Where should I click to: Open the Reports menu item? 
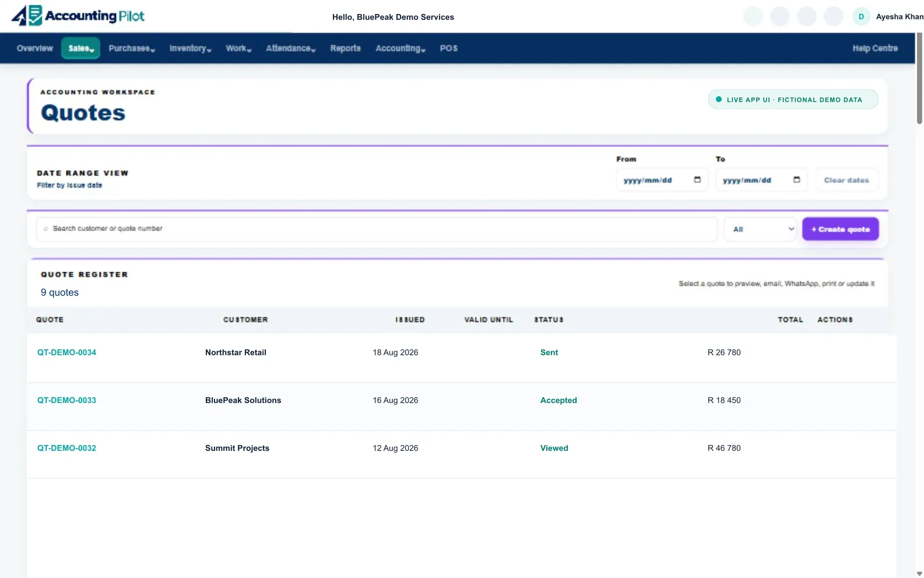[x=345, y=48]
